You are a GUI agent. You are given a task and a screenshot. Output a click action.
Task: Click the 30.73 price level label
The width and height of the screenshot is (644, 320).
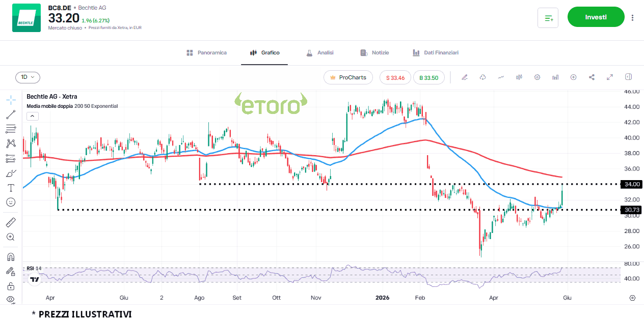click(632, 210)
